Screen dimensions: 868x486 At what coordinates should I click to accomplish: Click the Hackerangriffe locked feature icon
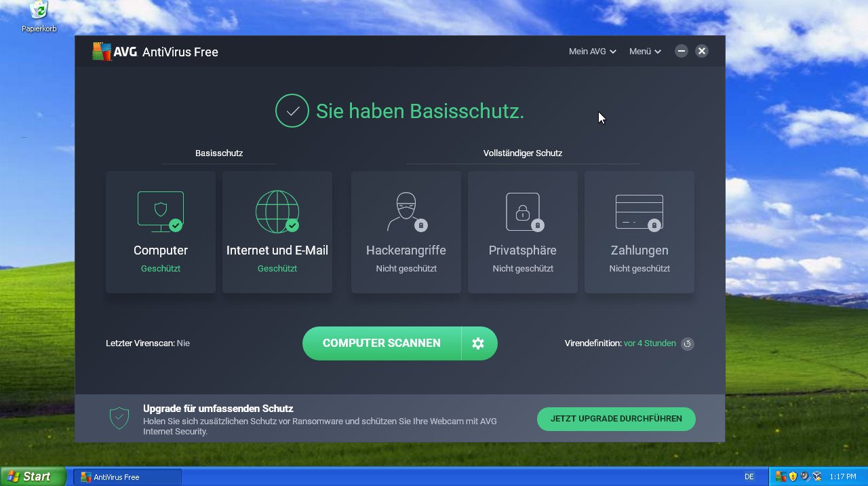[406, 210]
